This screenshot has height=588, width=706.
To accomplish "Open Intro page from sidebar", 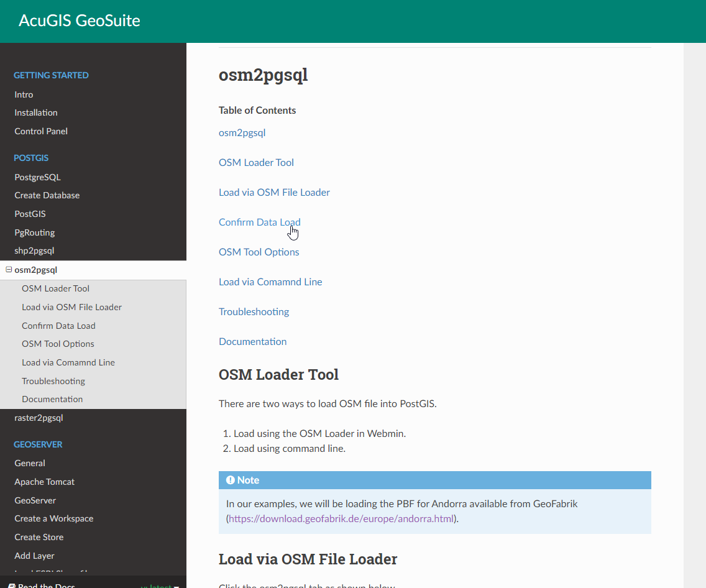I will [24, 94].
